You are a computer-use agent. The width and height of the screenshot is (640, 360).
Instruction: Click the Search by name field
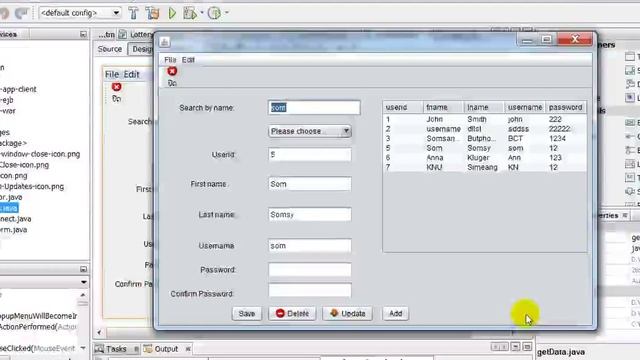tap(314, 107)
